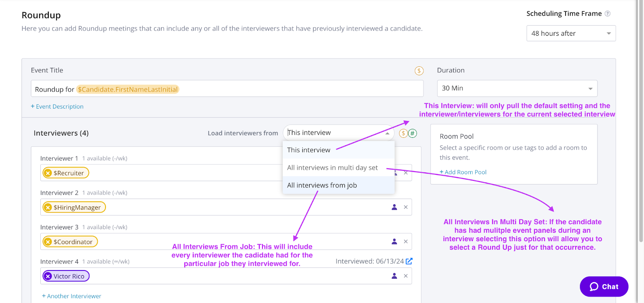The height and width of the screenshot is (303, 644).
Task: Click the Another Interviewer link
Action: [72, 296]
